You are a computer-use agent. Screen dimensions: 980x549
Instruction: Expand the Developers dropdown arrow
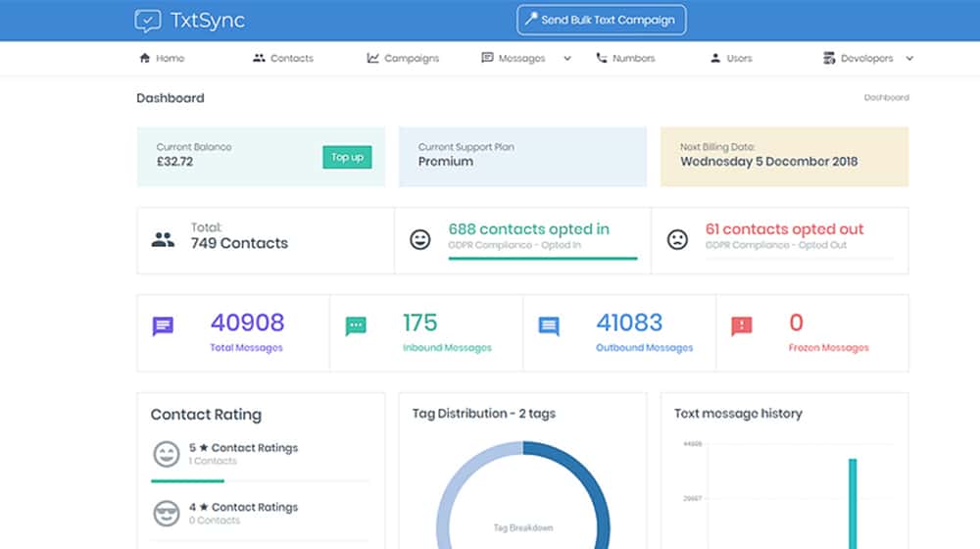[909, 58]
